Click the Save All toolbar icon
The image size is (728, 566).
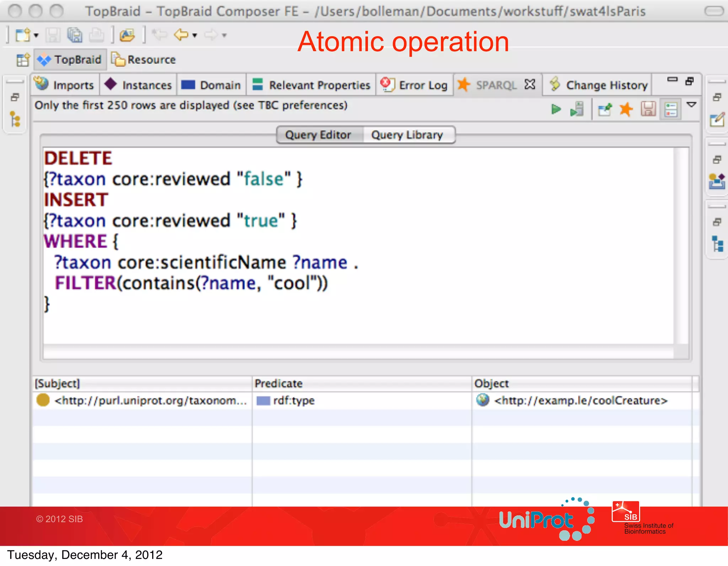[x=75, y=35]
